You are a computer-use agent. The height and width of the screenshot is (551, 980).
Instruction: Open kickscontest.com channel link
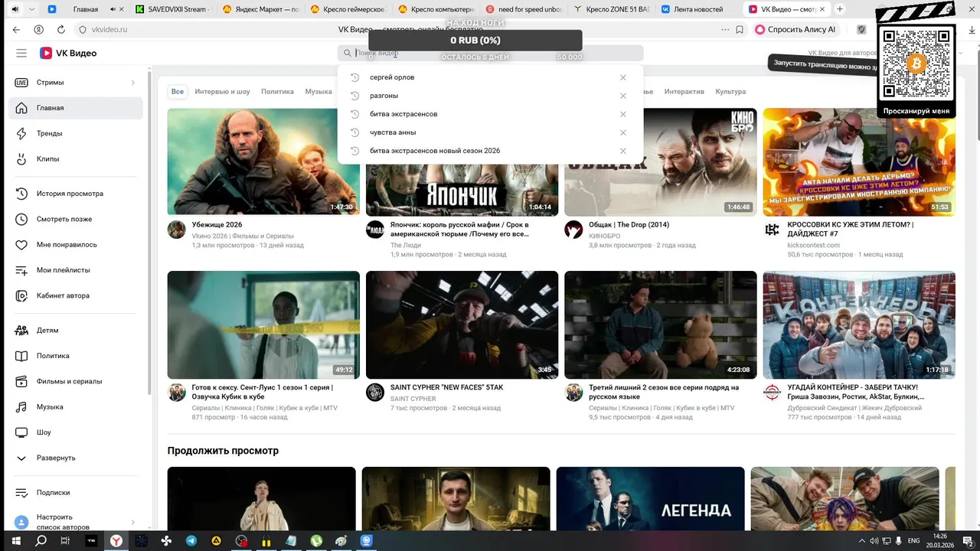point(813,245)
